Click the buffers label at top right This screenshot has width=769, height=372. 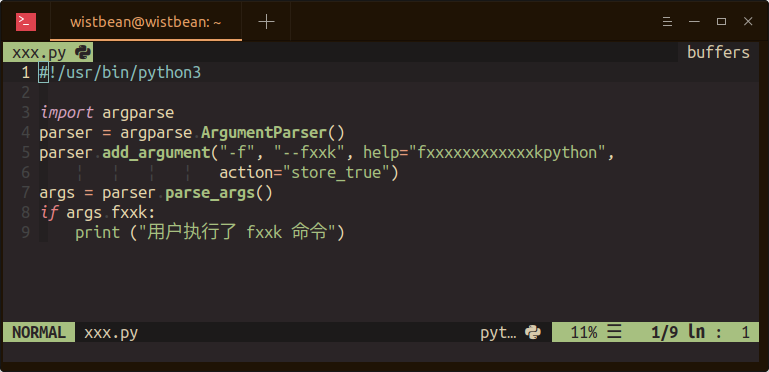point(718,52)
